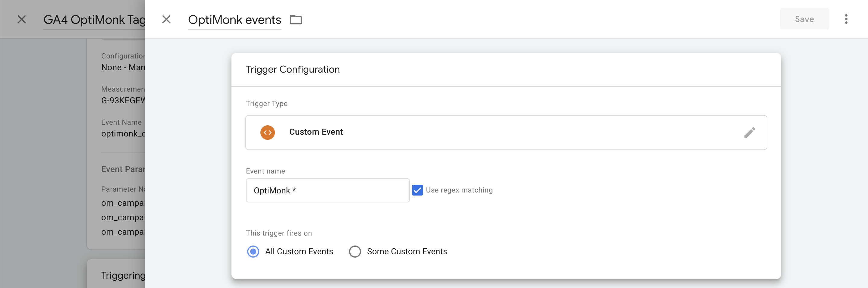This screenshot has width=868, height=288.
Task: Click the G-93KEGEV measurement ID text
Action: [x=123, y=100]
